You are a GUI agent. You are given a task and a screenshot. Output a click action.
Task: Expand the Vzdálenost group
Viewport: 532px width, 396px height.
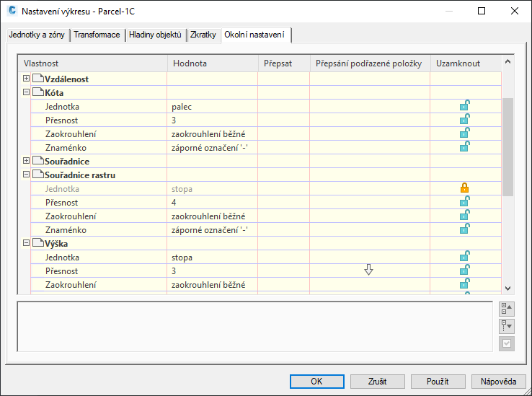click(x=26, y=79)
